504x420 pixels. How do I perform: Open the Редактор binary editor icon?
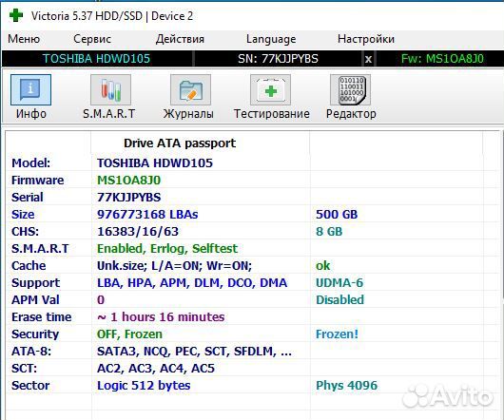coord(350,90)
